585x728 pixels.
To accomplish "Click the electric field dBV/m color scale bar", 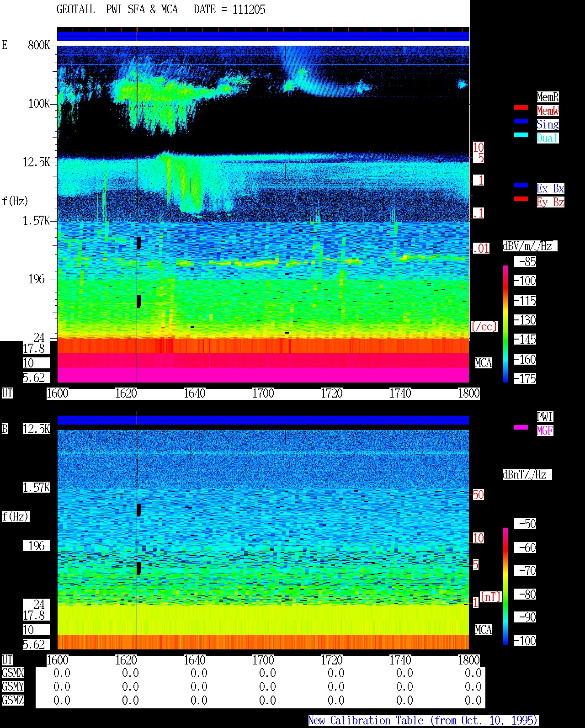I will 505,324.
